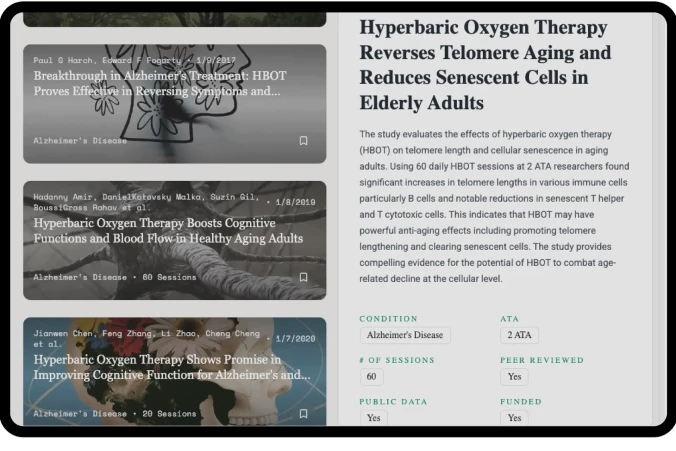676x451 pixels.
Task: Click the Public Data Yes chip
Action: coord(373,418)
